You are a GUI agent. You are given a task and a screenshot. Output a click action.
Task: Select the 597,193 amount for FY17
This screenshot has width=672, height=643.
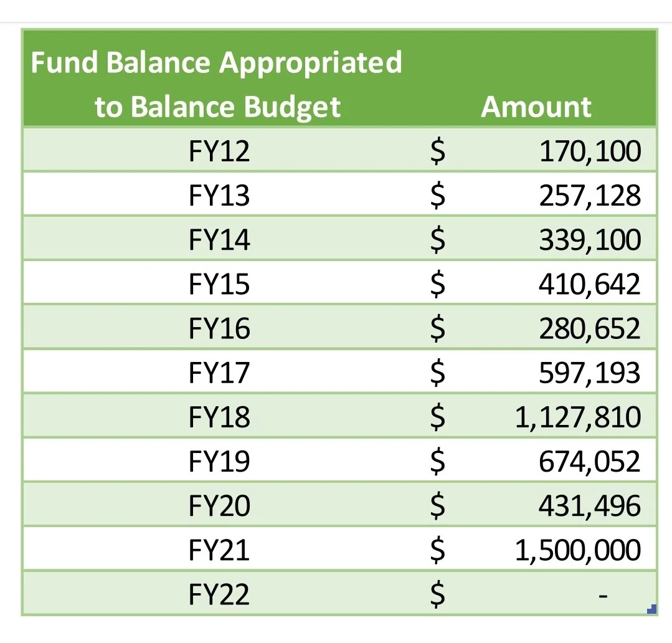tap(590, 373)
